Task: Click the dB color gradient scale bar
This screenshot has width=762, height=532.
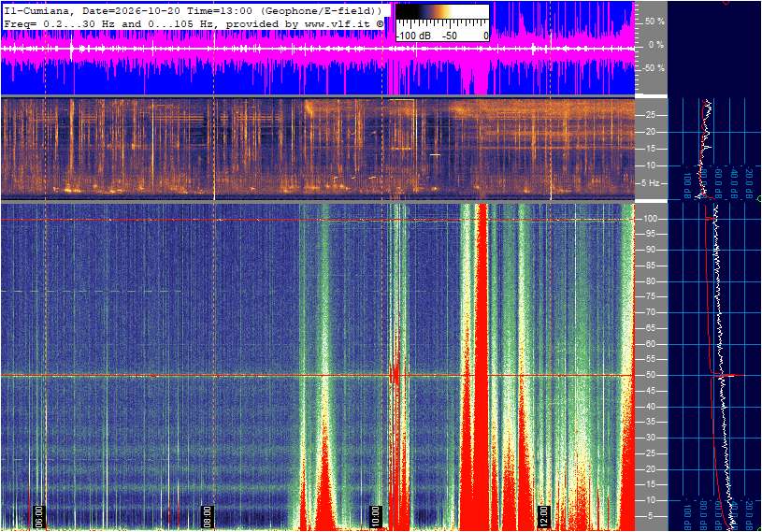Action: 442,13
